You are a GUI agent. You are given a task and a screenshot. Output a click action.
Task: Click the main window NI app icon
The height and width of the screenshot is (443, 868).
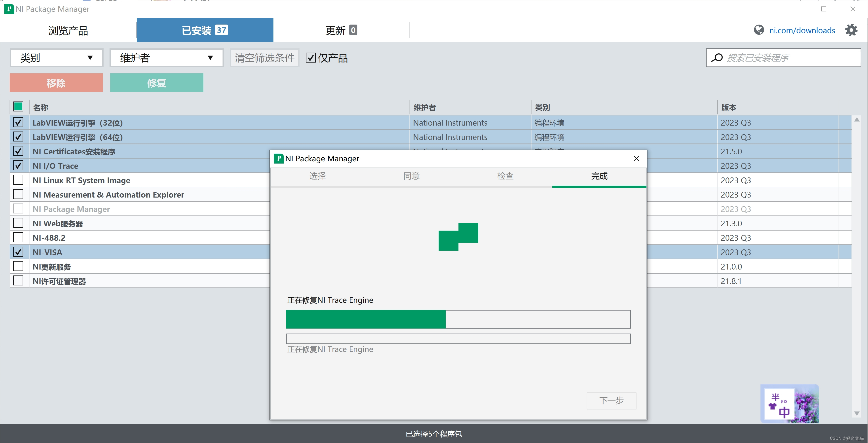[x=9, y=9]
